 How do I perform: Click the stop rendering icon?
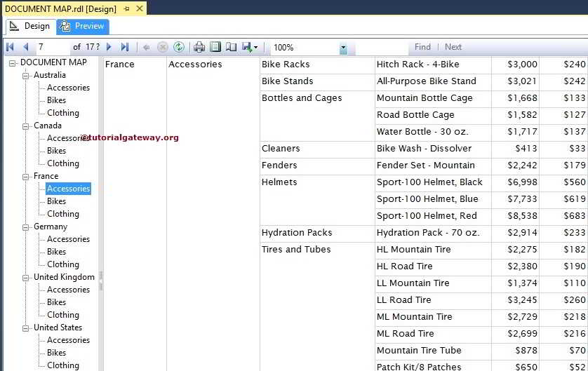coord(162,47)
